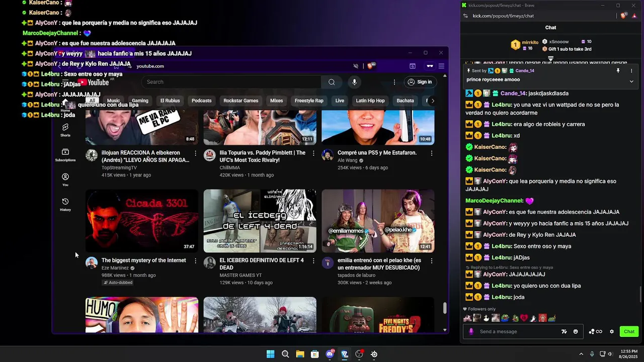Open File Explorer from the taskbar
644x362 pixels.
pyautogui.click(x=300, y=354)
